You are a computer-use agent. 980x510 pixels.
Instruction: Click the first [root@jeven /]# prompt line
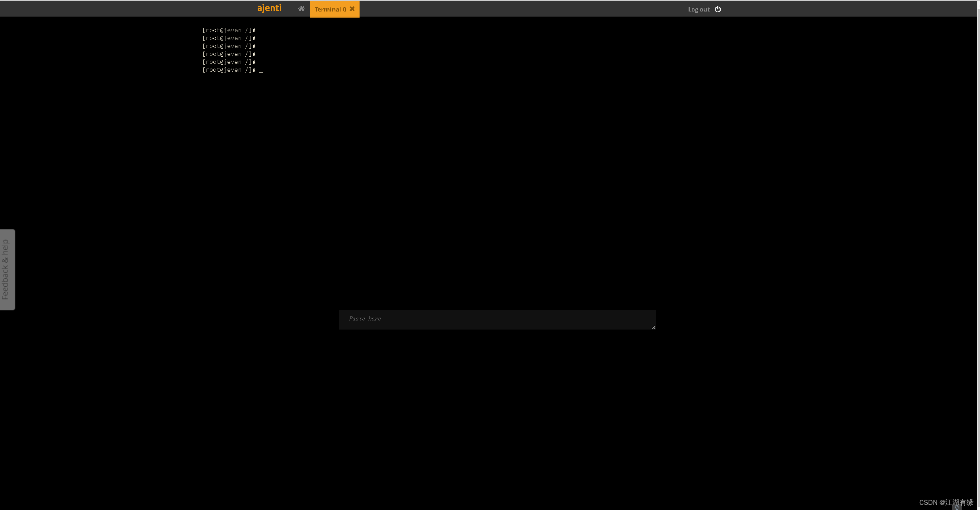point(229,30)
